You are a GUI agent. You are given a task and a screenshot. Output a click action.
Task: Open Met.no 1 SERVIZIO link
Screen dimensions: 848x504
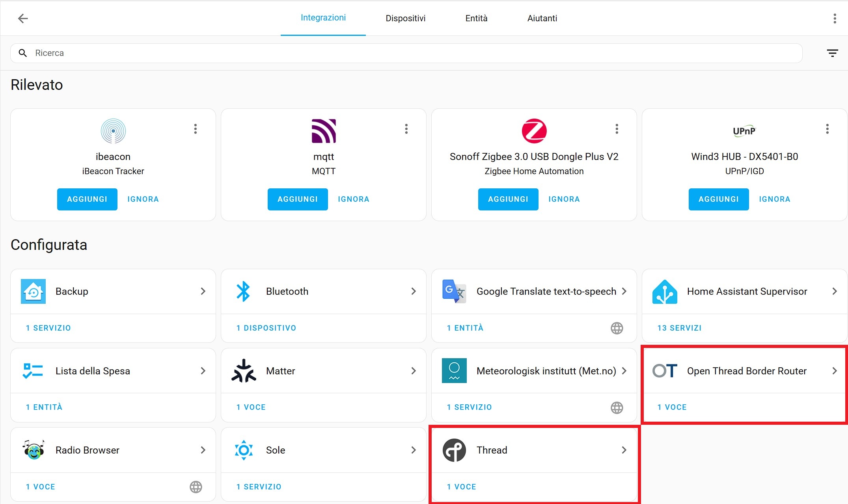tap(469, 407)
